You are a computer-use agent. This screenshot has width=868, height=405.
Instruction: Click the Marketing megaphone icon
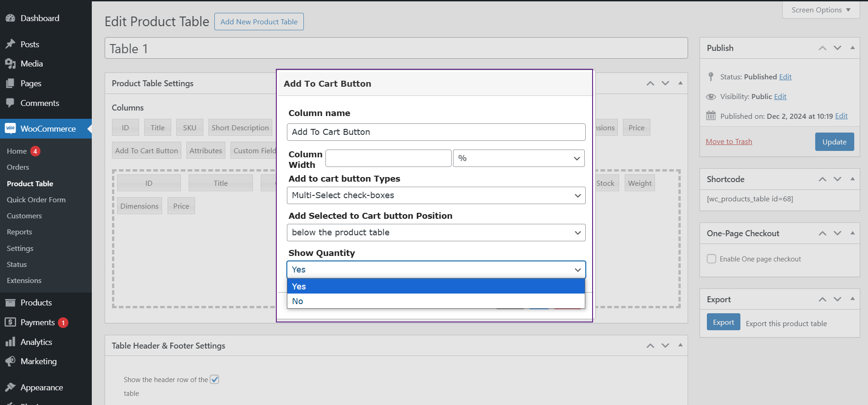[10, 361]
